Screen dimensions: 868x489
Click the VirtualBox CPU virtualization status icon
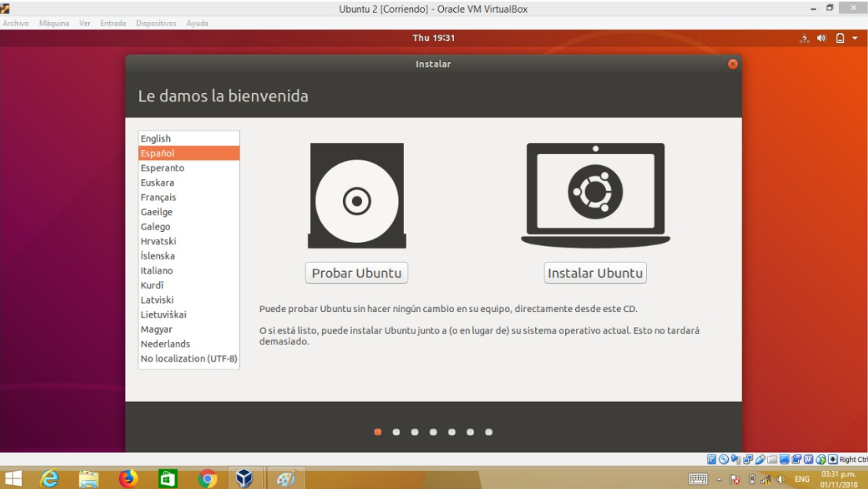(x=809, y=459)
